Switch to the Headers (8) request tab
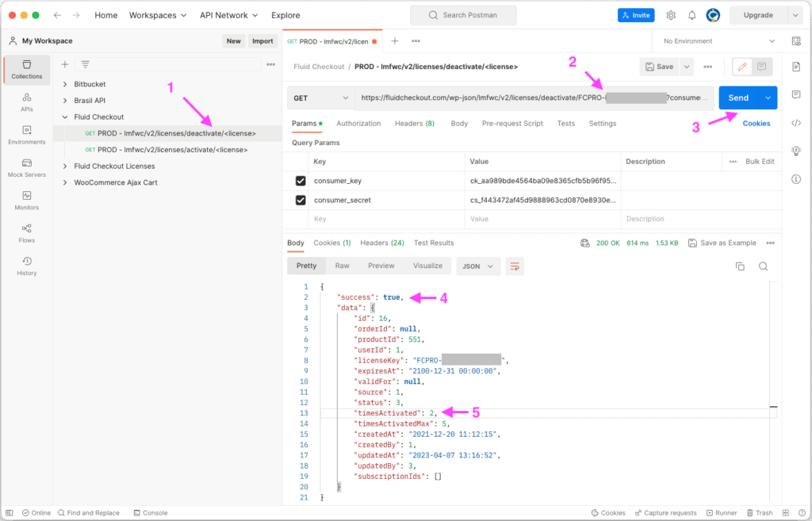The width and height of the screenshot is (812, 521). (x=415, y=123)
